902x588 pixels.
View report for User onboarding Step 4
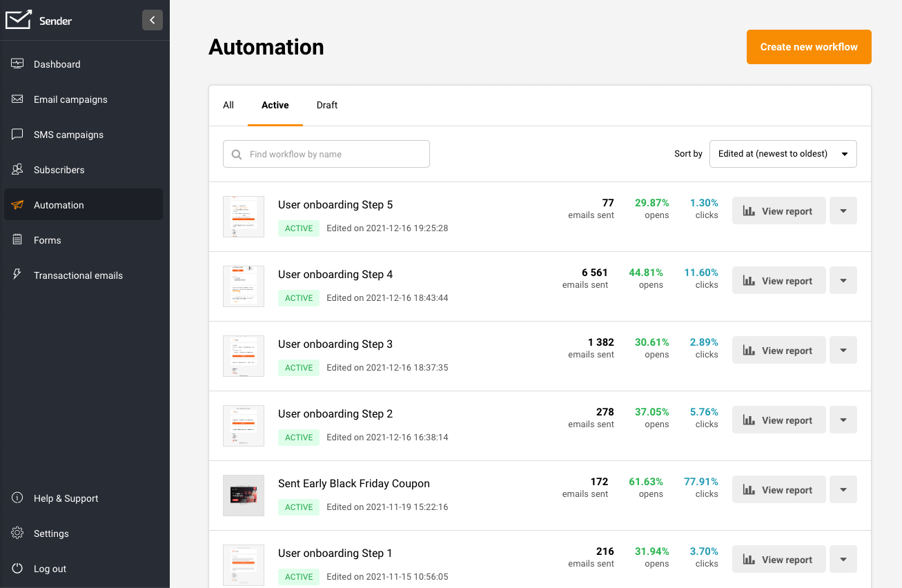tap(778, 280)
